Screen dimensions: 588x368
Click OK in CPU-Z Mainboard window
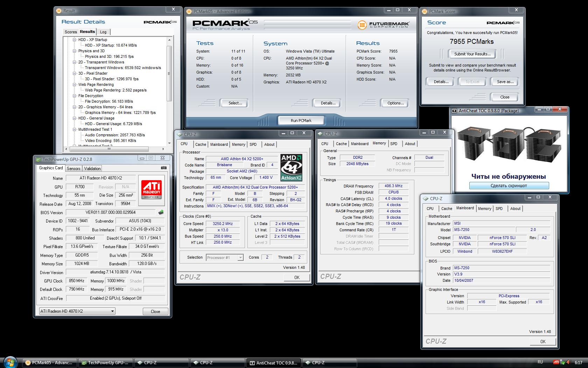pos(543,341)
